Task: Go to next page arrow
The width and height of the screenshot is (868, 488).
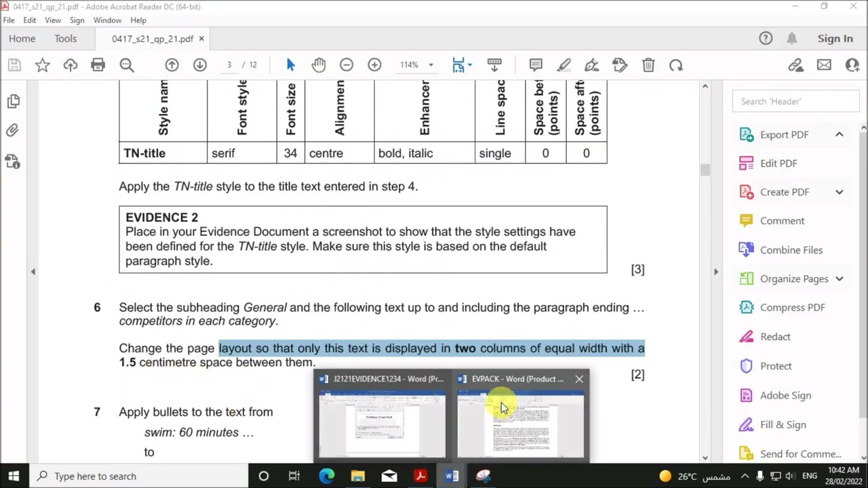Action: click(x=199, y=65)
